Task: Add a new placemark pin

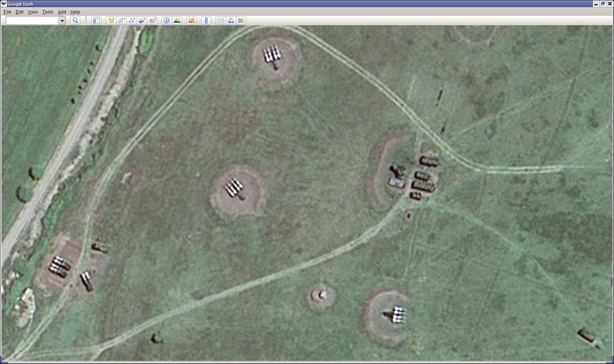Action: (111, 20)
